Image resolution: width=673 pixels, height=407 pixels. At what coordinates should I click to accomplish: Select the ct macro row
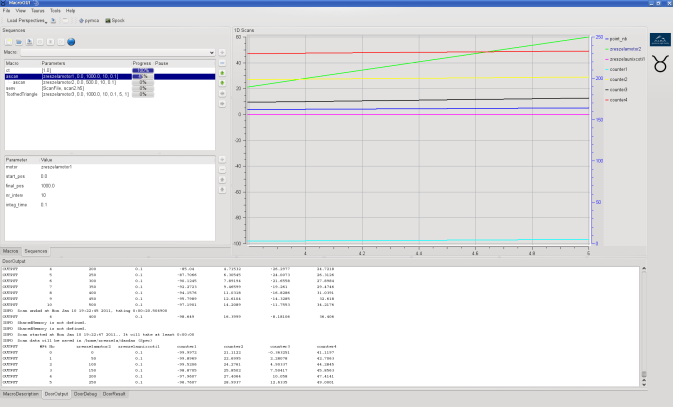click(x=110, y=70)
